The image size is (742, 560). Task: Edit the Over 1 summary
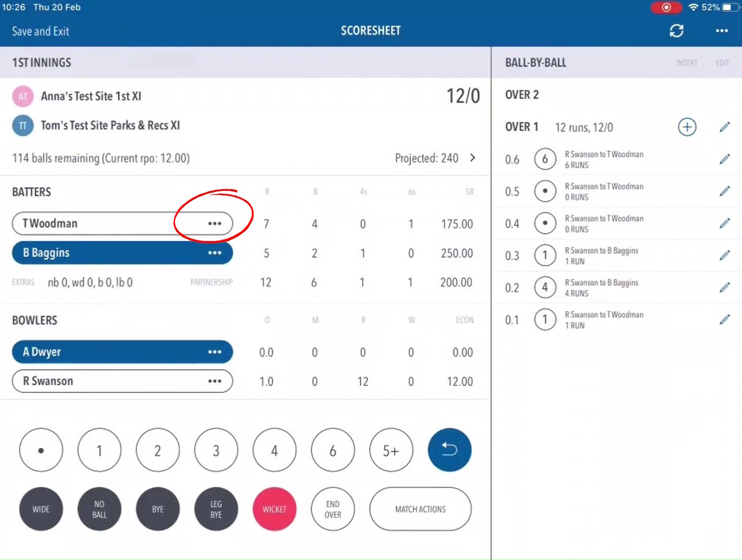(725, 127)
